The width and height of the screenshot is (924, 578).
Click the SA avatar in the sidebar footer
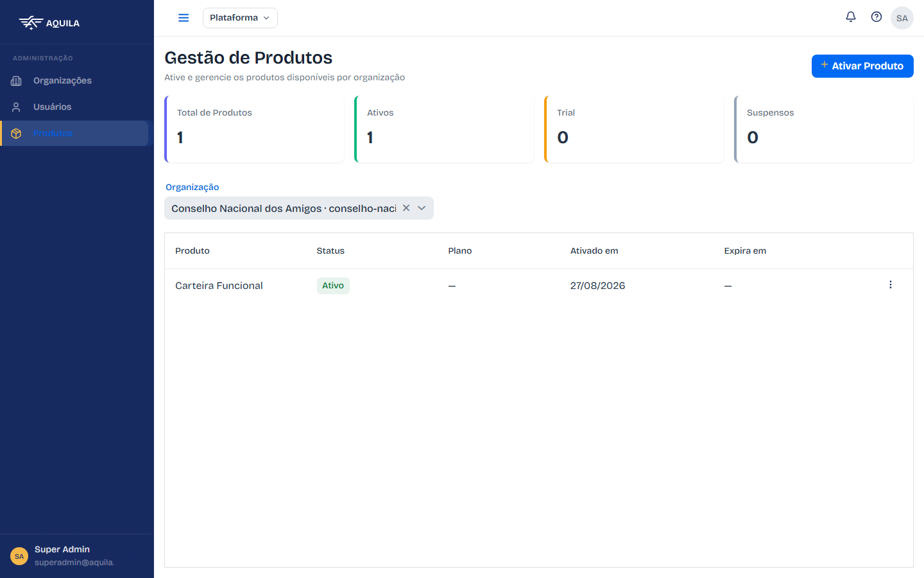tap(19, 556)
